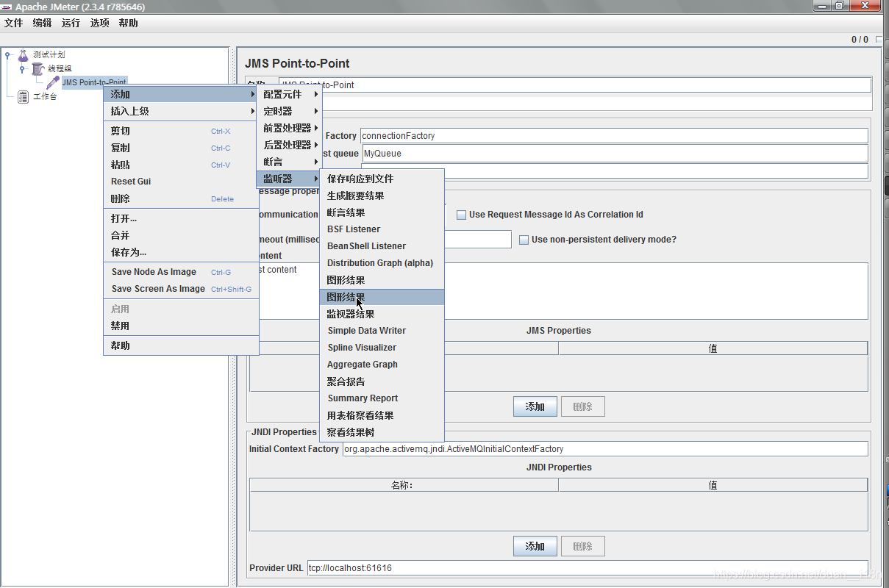Expand the 配置元件 submenu
The width and height of the screenshot is (889, 588).
290,94
